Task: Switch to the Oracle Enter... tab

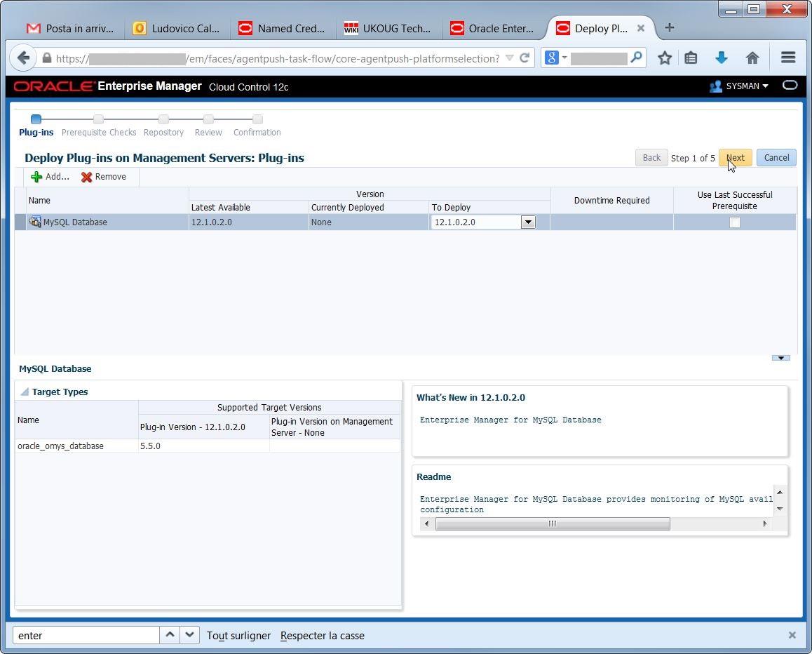Action: tap(494, 29)
